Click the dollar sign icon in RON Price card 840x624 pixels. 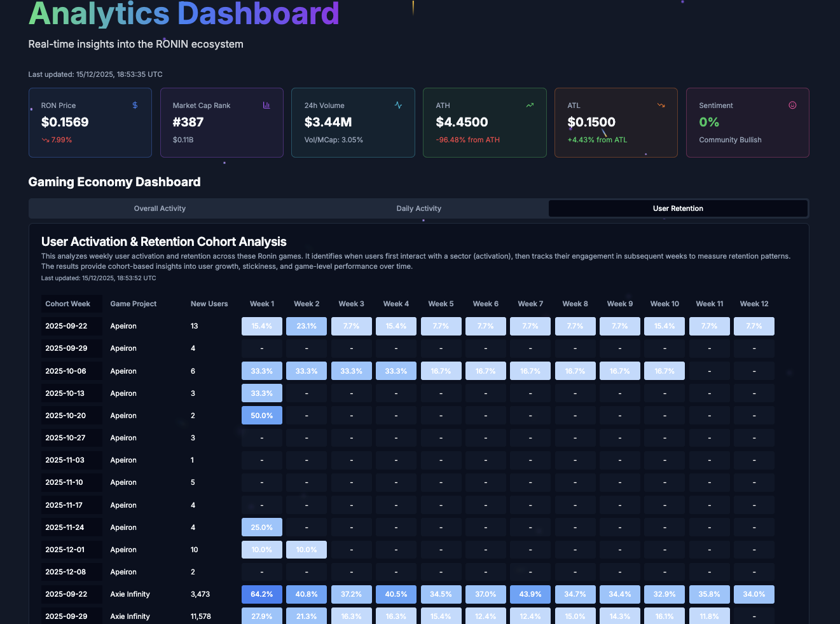(135, 105)
